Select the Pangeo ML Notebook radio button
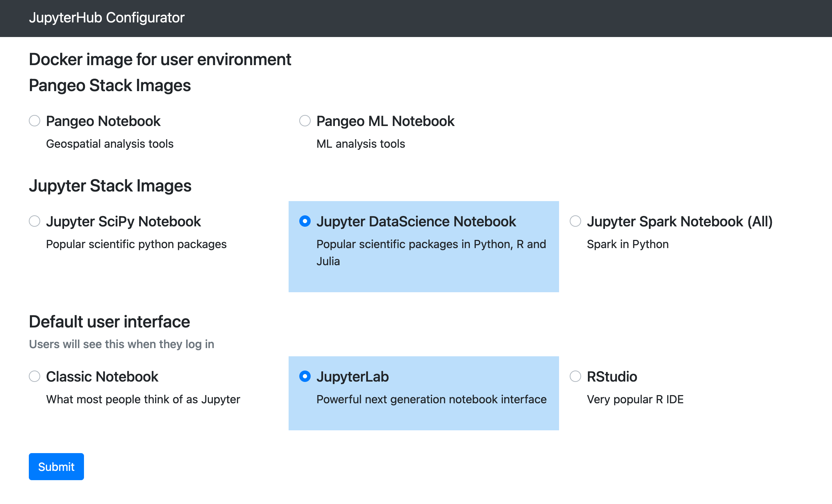 coord(305,121)
